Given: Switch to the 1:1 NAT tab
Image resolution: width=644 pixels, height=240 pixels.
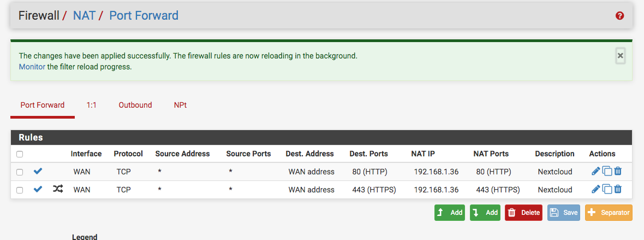Looking at the screenshot, I should click(91, 105).
